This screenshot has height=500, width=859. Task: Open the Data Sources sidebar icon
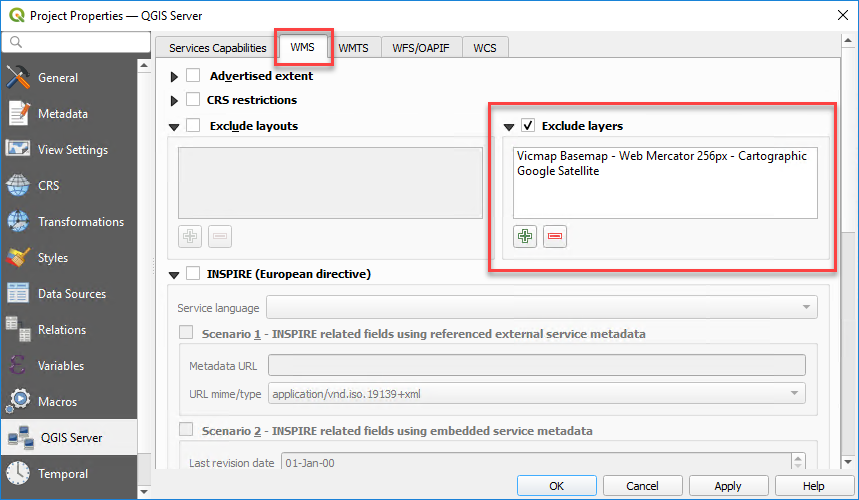[x=18, y=294]
